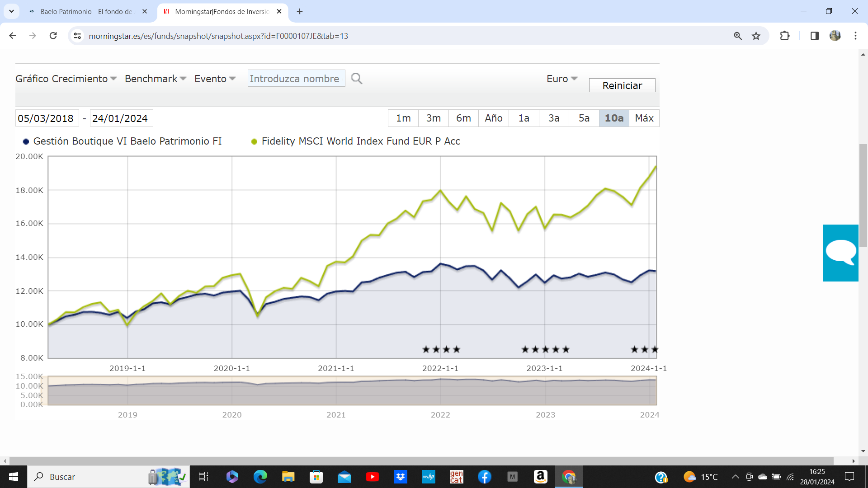Open the Chrome profile avatar
Viewport: 868px width, 488px height.
tap(835, 36)
